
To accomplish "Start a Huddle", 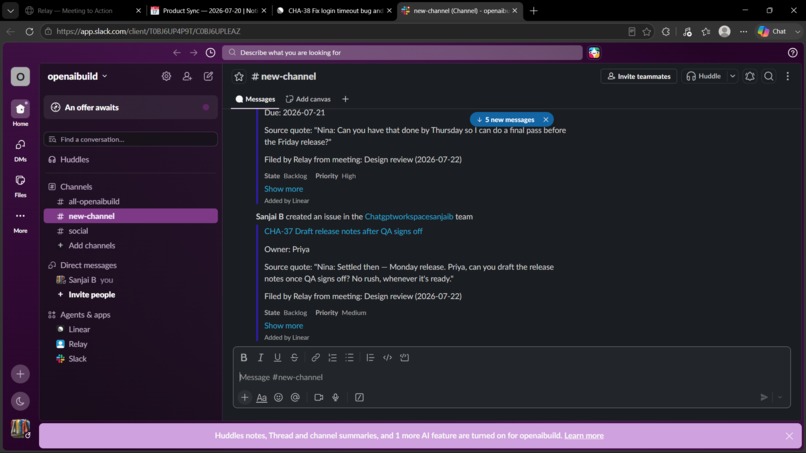I will pyautogui.click(x=704, y=76).
